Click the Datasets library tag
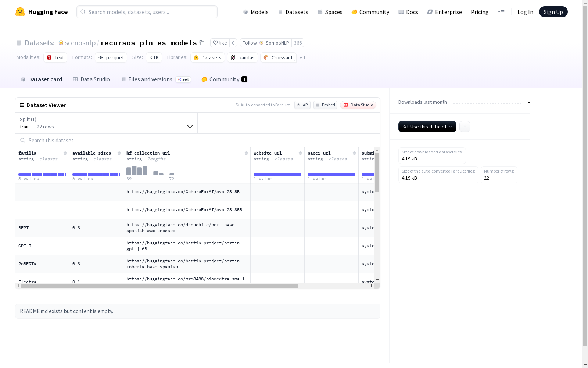588x368 pixels. pos(208,57)
